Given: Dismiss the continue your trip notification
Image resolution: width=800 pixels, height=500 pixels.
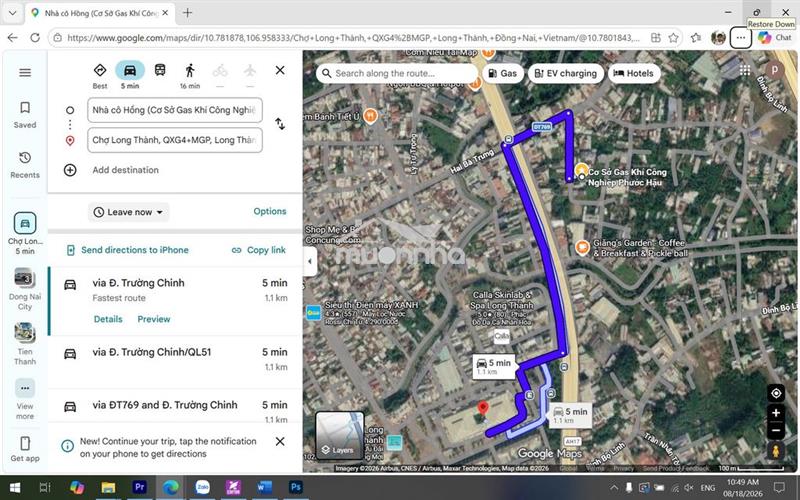Looking at the screenshot, I should (x=280, y=441).
